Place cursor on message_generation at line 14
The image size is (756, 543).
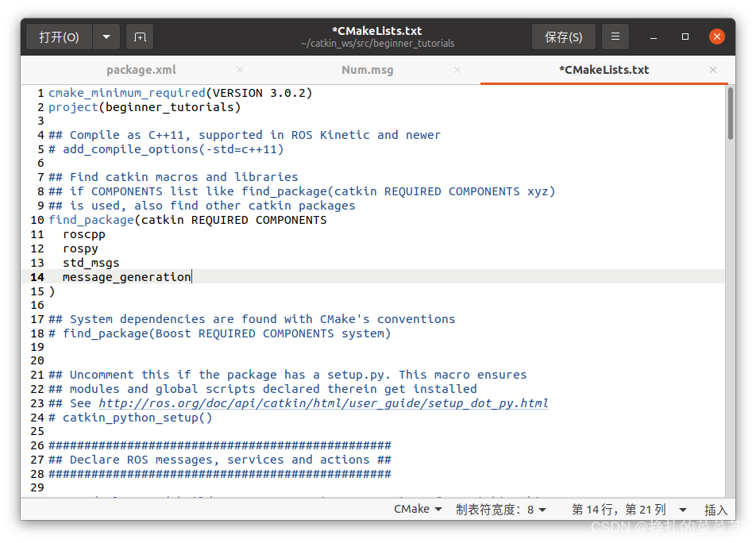click(125, 276)
